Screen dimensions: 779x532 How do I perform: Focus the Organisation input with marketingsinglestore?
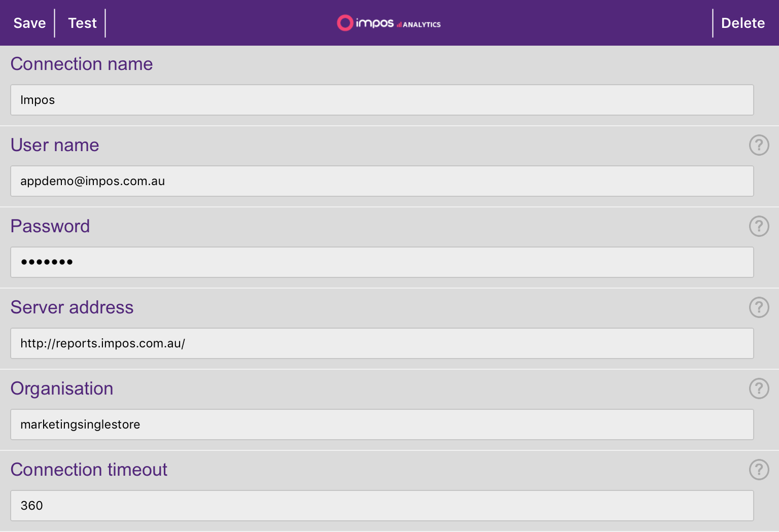tap(382, 424)
